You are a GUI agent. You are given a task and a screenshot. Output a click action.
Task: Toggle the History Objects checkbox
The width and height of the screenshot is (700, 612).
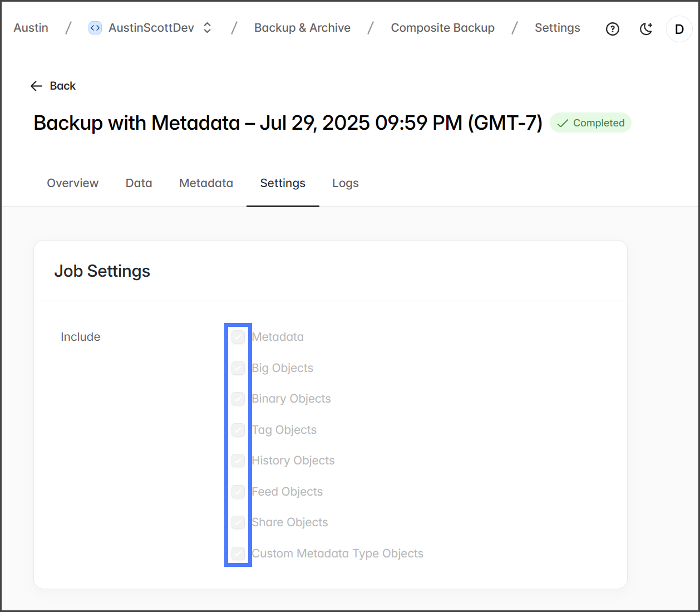coord(238,461)
